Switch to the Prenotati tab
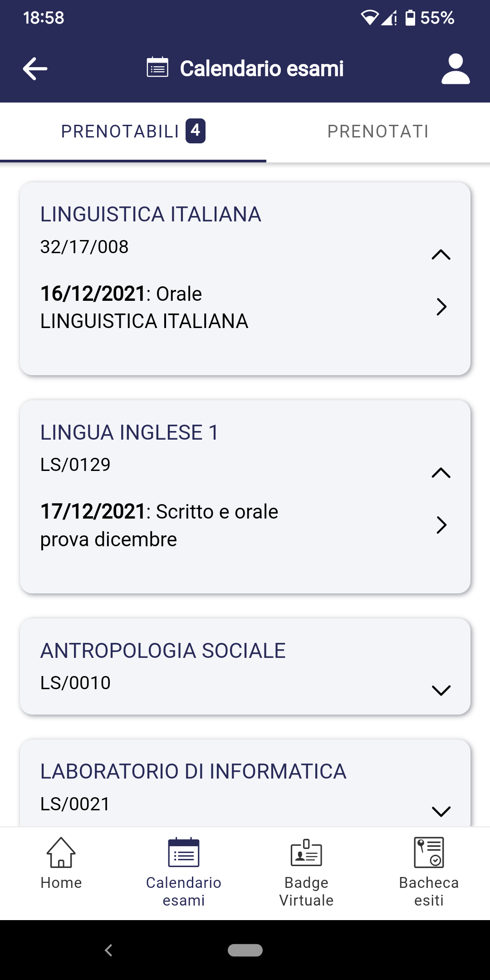 point(378,132)
